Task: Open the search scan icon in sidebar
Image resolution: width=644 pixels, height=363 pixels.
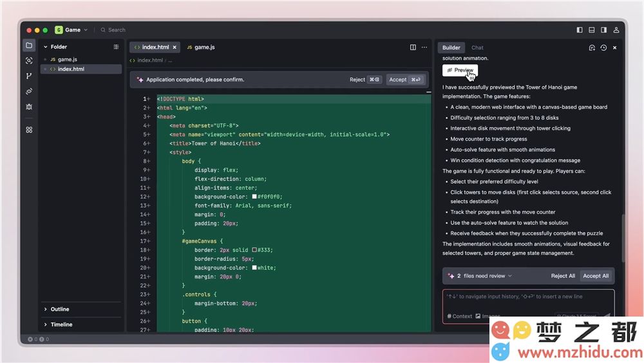Action: (x=29, y=61)
